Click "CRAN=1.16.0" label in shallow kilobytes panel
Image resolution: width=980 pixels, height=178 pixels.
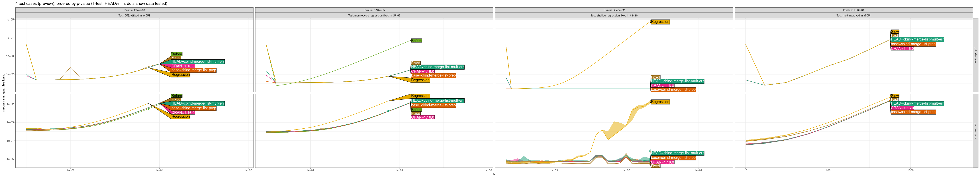[662, 86]
